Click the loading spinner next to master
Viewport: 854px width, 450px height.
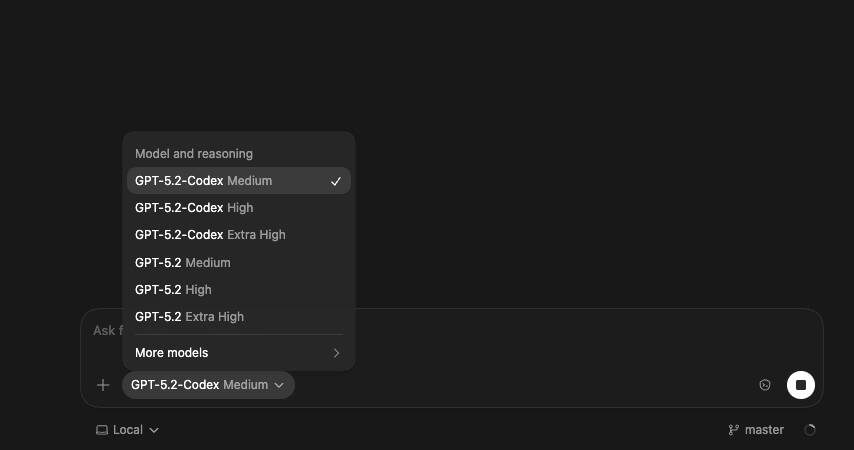(810, 430)
